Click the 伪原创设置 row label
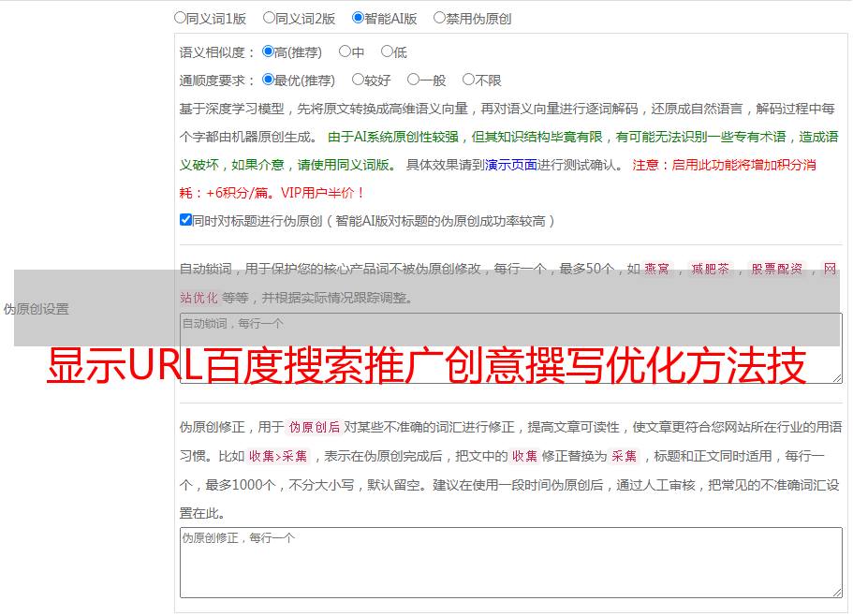 click(x=37, y=309)
